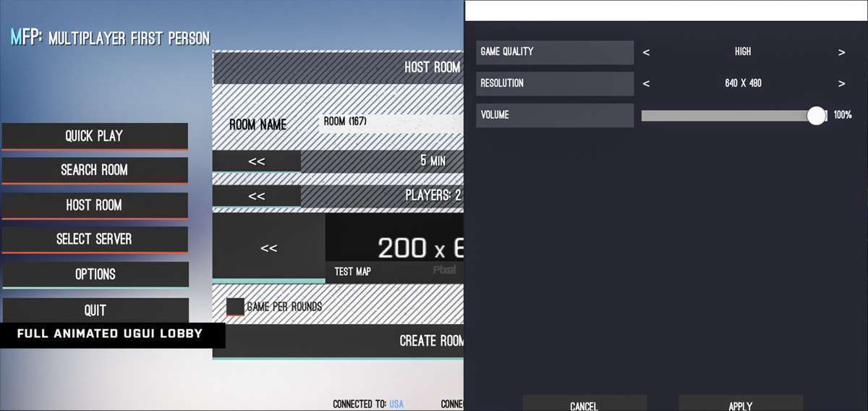Image resolution: width=868 pixels, height=411 pixels.
Task: Open the Select Server menu
Action: (x=95, y=239)
